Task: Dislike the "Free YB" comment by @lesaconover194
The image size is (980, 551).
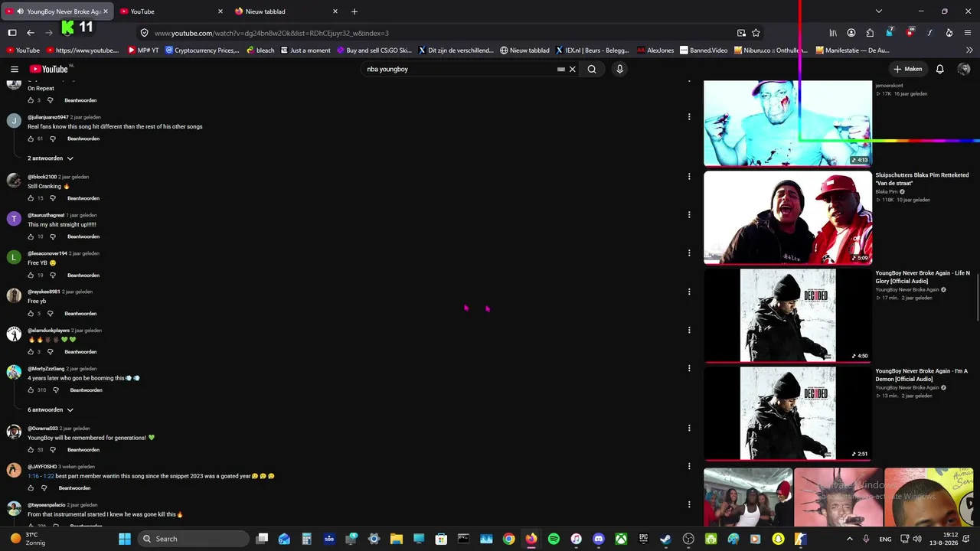Action: (x=53, y=275)
